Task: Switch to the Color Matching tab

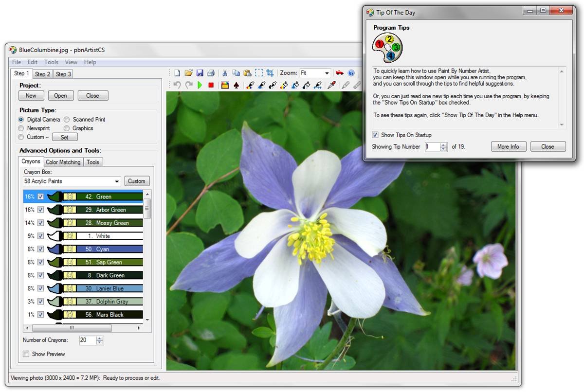Action: [x=63, y=162]
